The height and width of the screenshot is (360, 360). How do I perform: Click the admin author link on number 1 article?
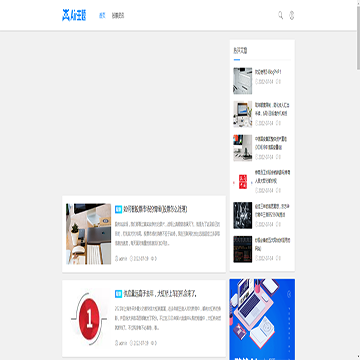[x=121, y=343]
